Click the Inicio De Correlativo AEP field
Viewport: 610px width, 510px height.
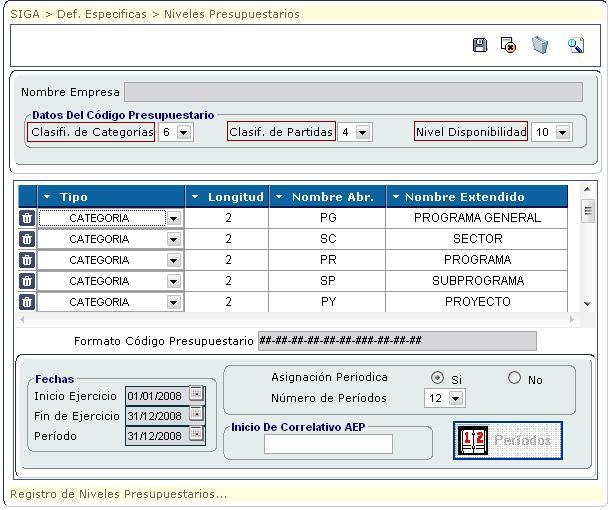point(328,444)
